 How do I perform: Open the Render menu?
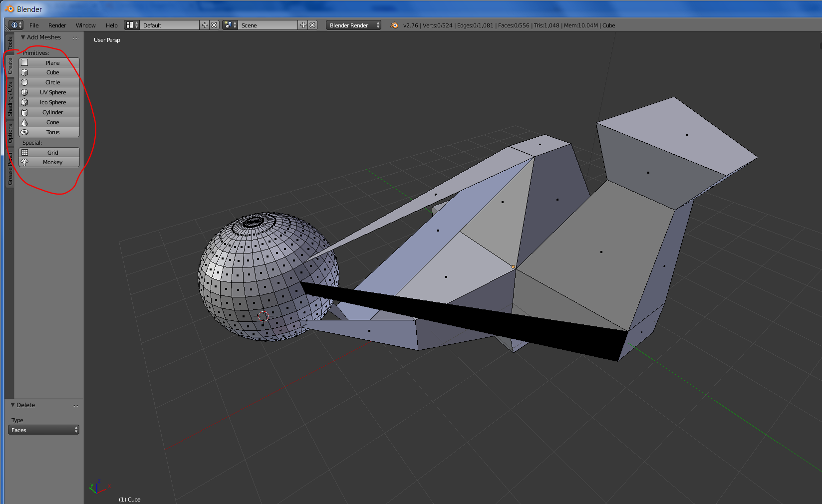57,25
